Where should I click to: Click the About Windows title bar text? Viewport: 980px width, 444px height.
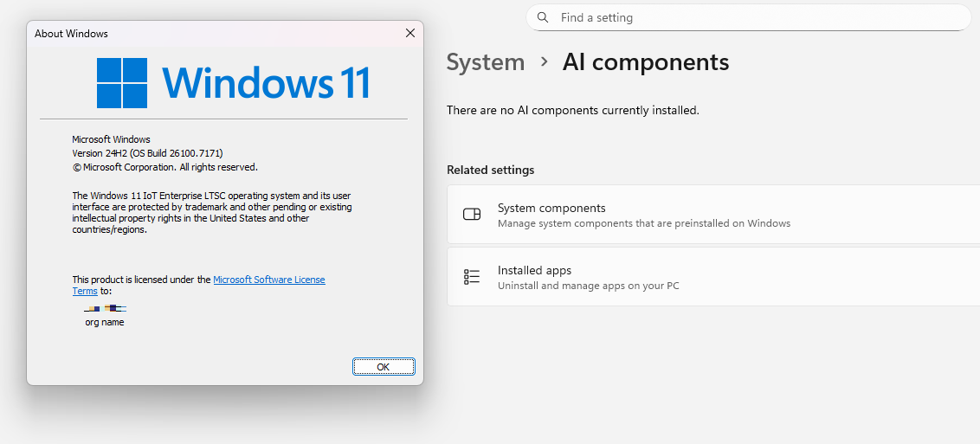click(71, 34)
